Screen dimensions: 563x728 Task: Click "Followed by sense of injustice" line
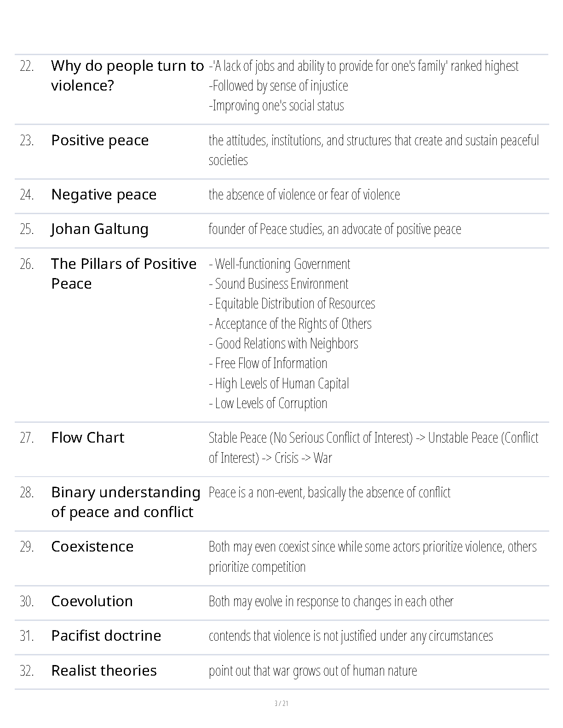tap(278, 86)
